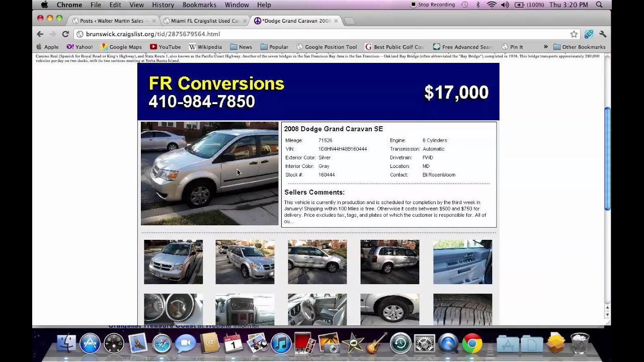Launch App Store from the dock
The image size is (644, 362).
(x=90, y=343)
